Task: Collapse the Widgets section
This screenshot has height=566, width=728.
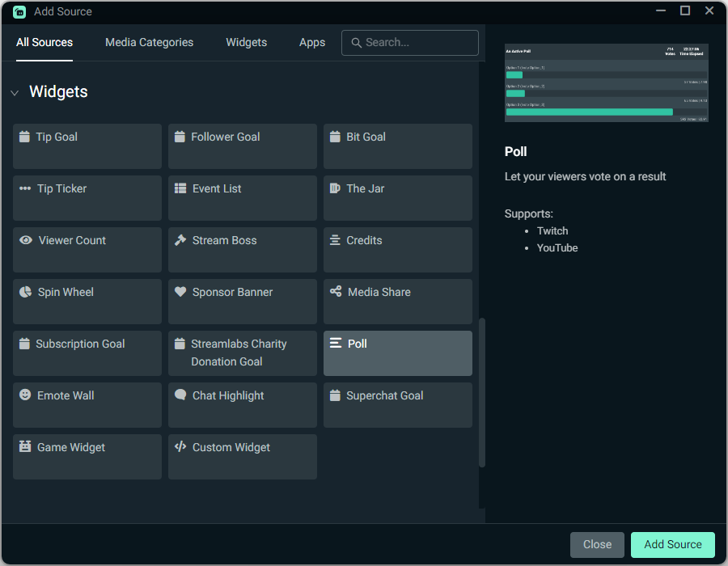Action: coord(15,92)
